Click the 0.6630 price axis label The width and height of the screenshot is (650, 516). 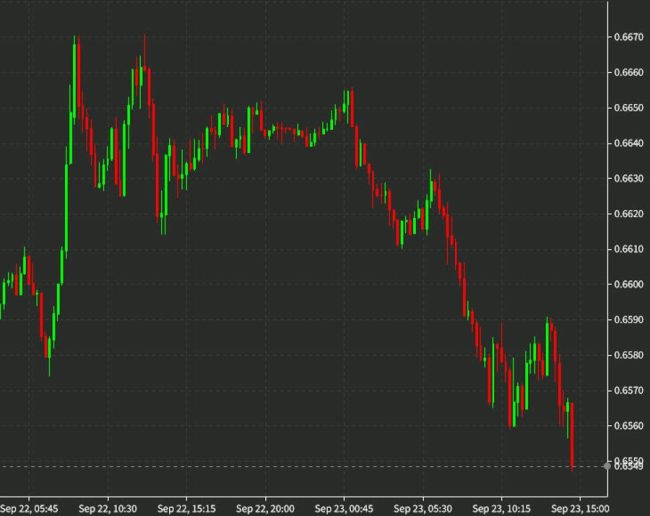click(626, 178)
